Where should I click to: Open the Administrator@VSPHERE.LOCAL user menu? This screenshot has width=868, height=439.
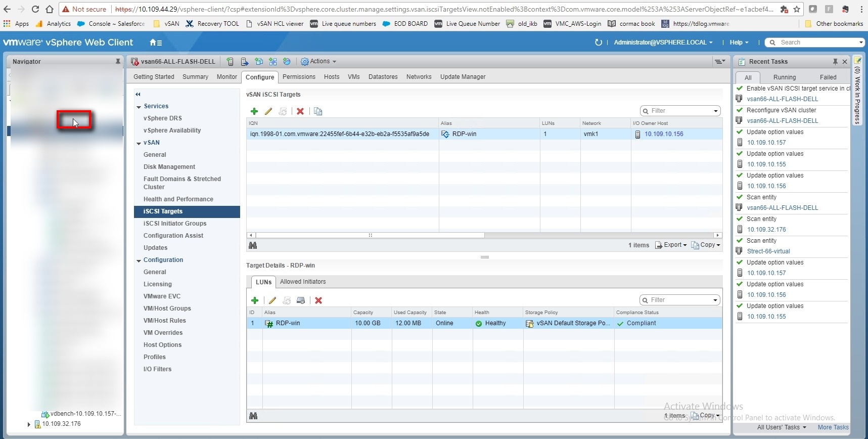(663, 42)
